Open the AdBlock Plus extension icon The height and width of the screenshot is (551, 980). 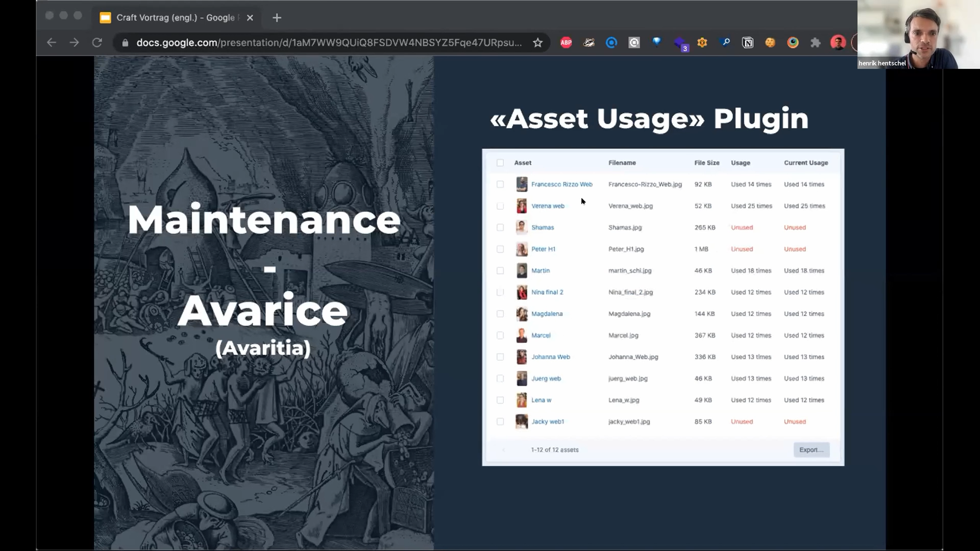pyautogui.click(x=566, y=43)
